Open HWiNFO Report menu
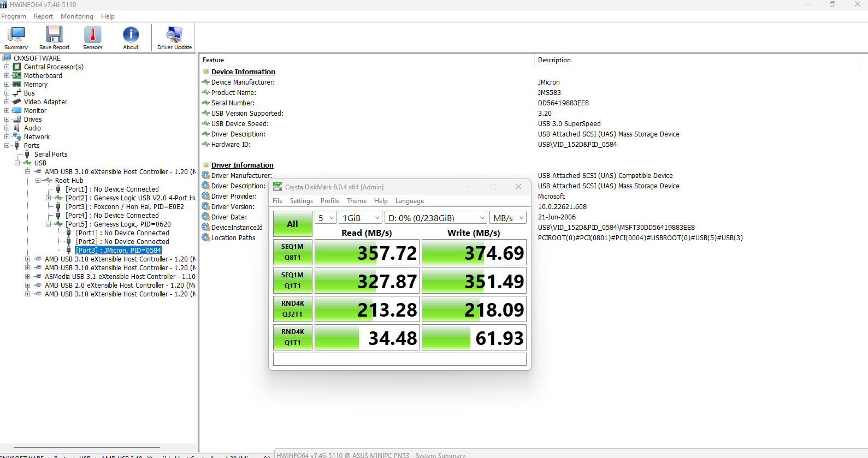Viewport: 868px width, 458px height. pyautogui.click(x=43, y=16)
